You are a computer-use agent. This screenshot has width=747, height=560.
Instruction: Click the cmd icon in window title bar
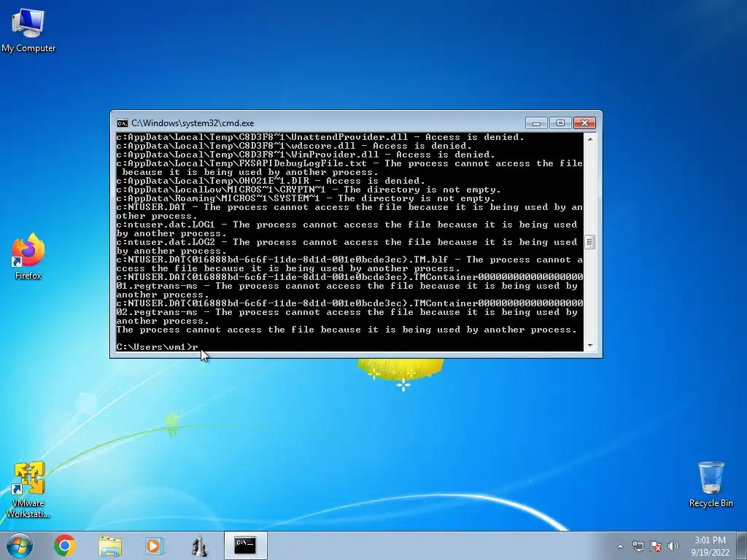[x=123, y=123]
